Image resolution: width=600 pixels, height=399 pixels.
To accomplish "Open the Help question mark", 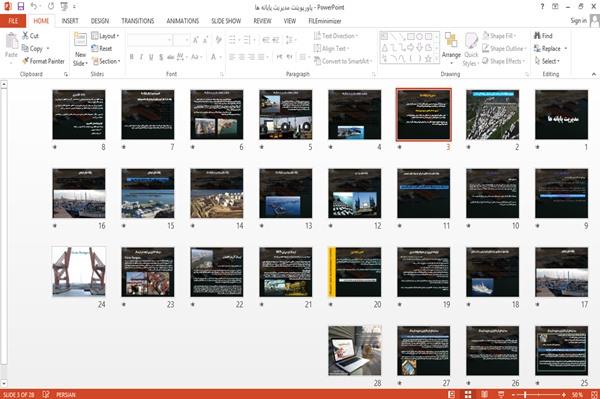I will [542, 7].
